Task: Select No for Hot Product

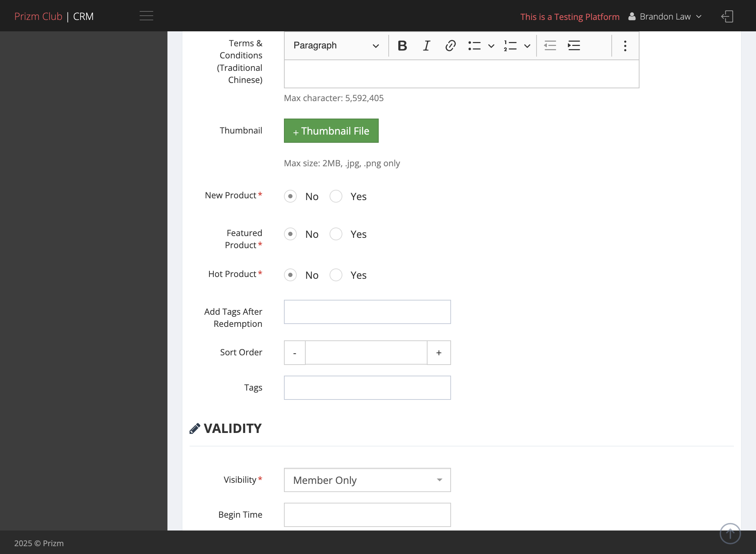Action: [290, 275]
